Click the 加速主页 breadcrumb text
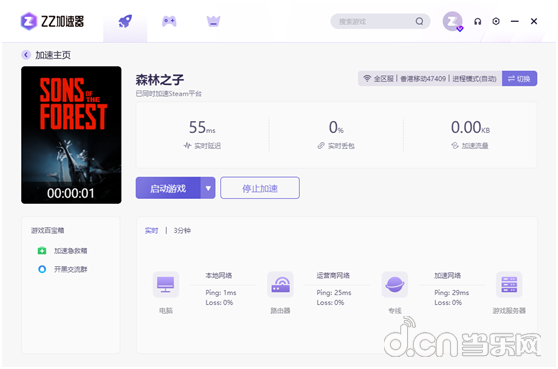558x369 pixels. point(53,55)
